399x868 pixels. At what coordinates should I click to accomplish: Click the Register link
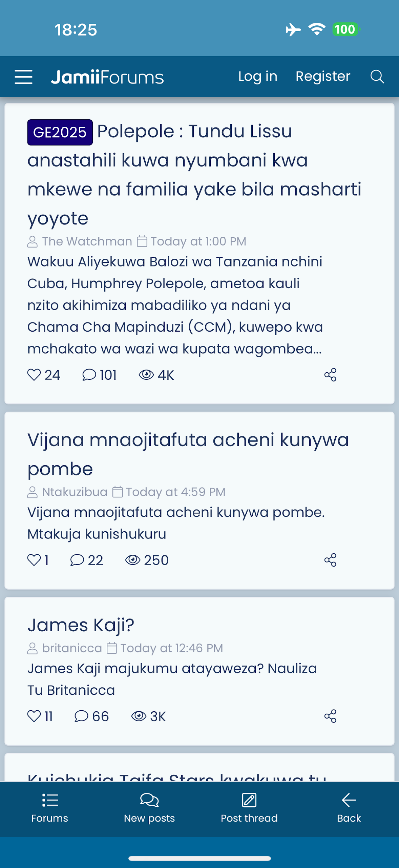[323, 77]
